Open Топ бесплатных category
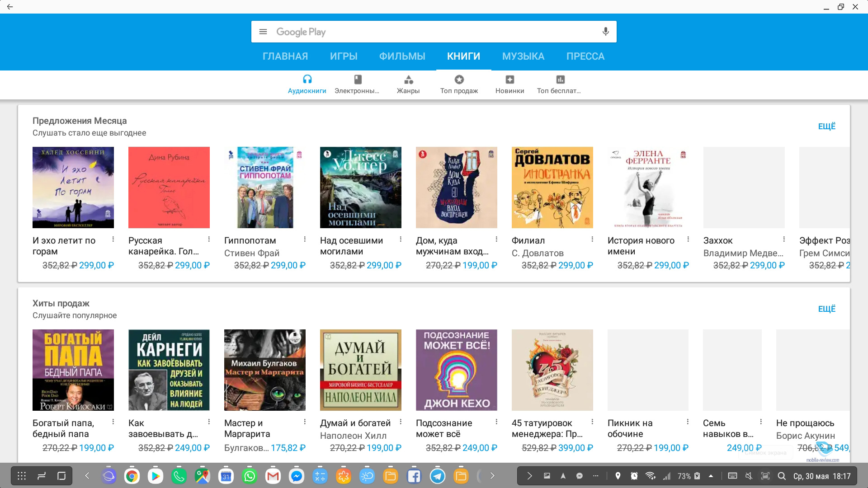The height and width of the screenshot is (488, 868). pos(559,84)
